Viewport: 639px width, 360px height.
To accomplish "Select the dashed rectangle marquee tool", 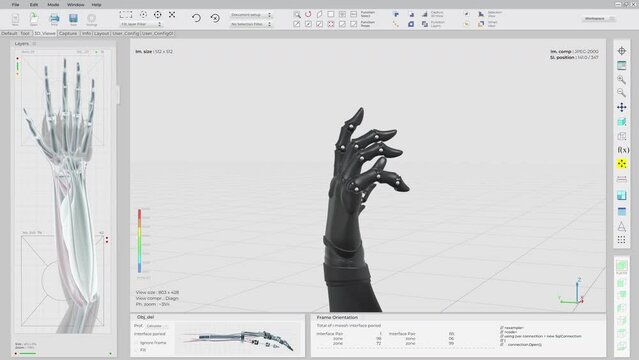I will 126,15.
